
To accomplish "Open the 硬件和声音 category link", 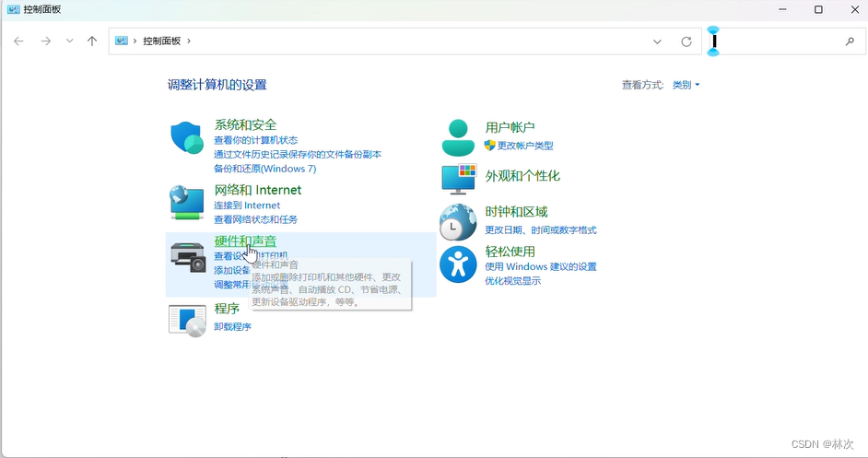I will pyautogui.click(x=245, y=241).
